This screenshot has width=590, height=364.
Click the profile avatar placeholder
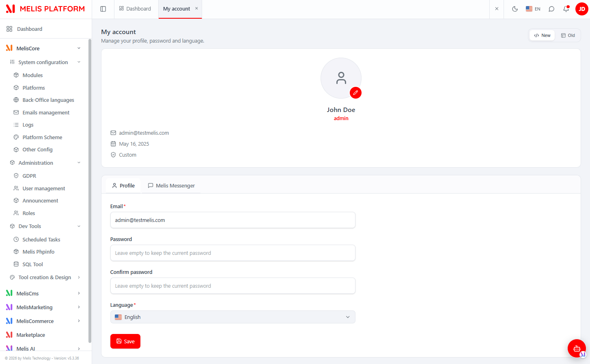[341, 78]
